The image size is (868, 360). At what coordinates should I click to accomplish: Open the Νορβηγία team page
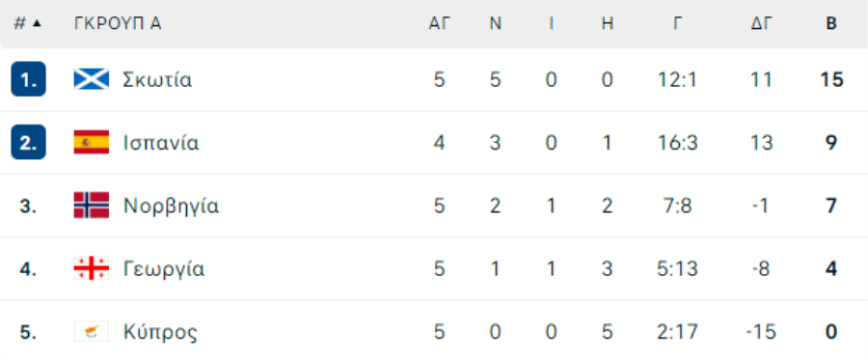pos(171,206)
